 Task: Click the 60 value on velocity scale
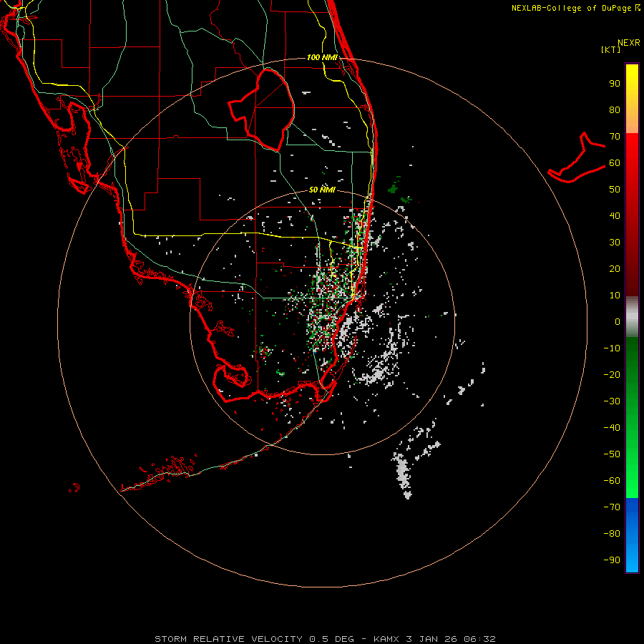(x=615, y=163)
